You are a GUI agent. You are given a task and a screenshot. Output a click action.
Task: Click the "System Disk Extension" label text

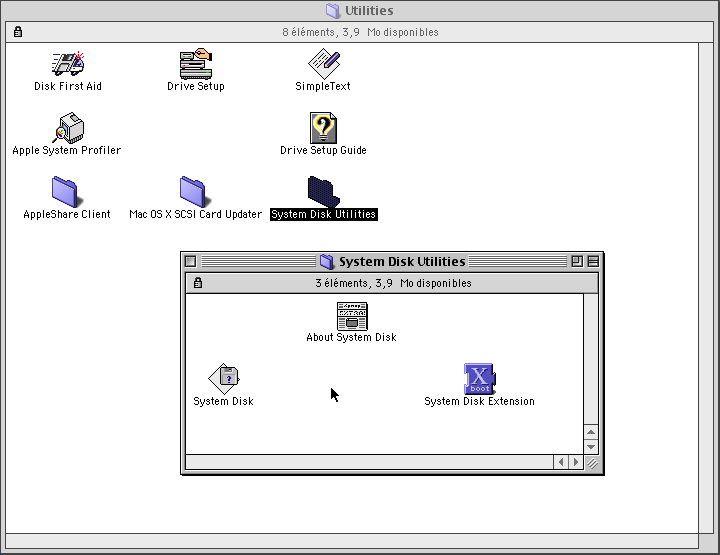(479, 402)
